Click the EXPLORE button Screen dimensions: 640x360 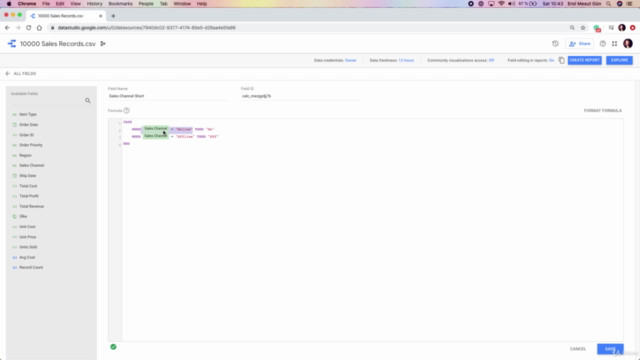(619, 60)
